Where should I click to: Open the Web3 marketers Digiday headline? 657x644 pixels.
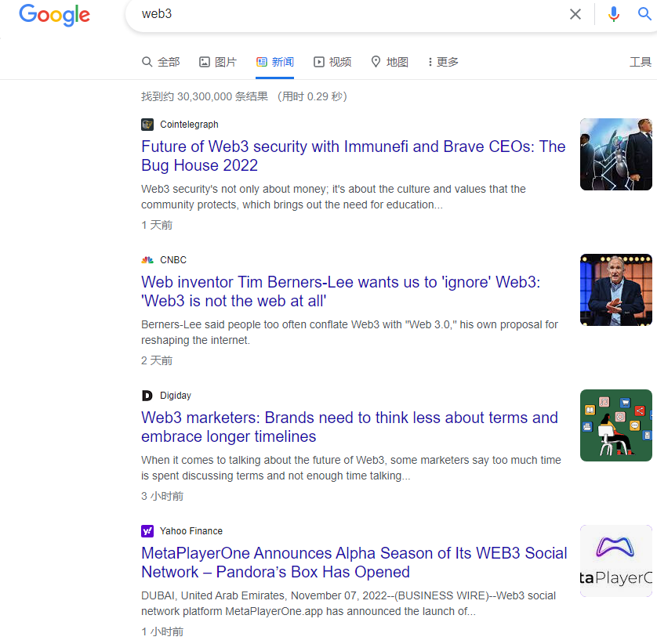click(x=349, y=427)
